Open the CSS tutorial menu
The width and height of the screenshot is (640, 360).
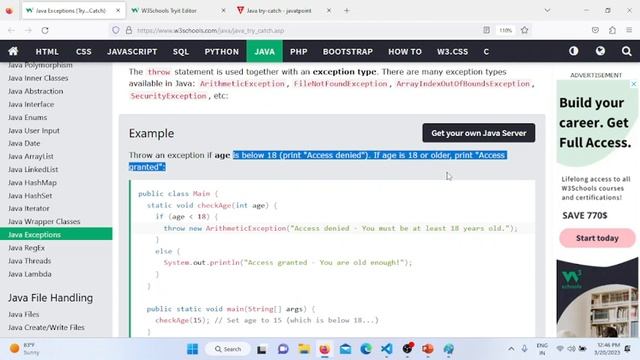84,52
